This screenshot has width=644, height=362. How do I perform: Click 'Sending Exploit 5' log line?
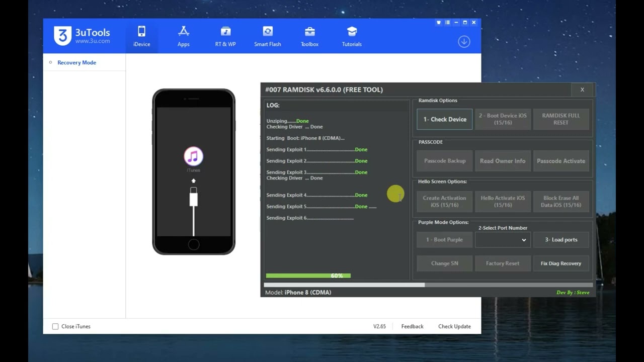(321, 206)
